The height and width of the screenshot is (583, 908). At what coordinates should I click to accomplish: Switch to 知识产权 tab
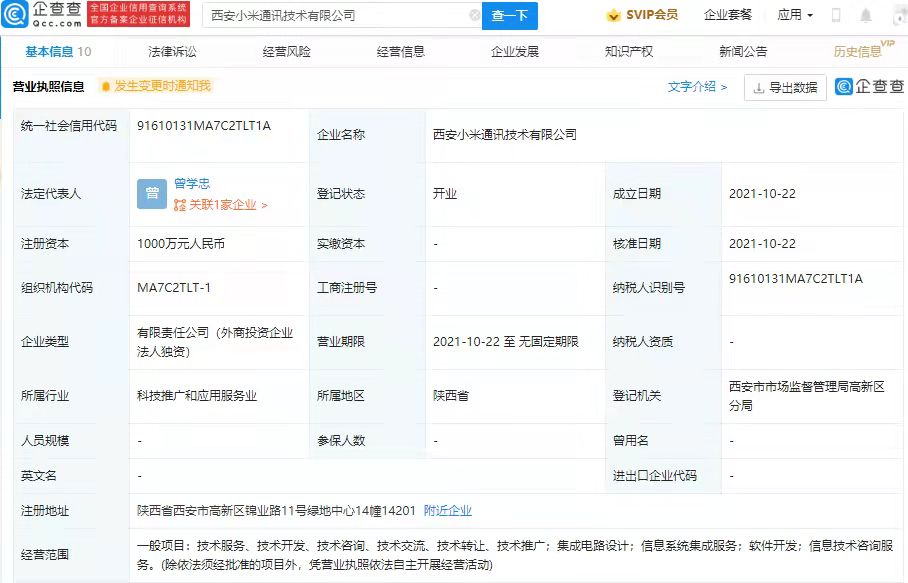click(629, 52)
